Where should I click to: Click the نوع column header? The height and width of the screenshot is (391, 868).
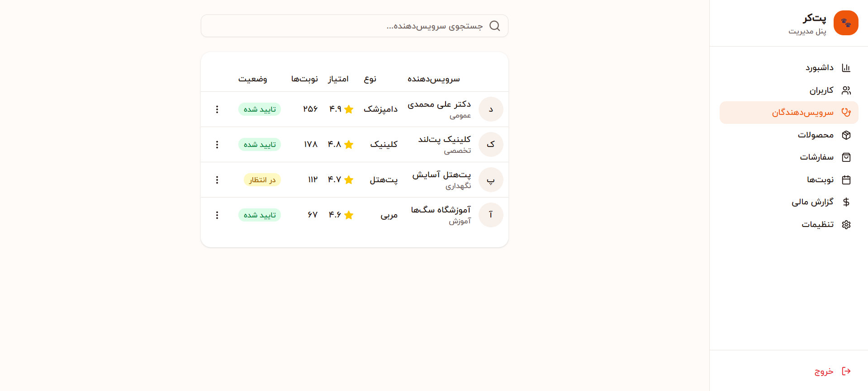tap(370, 79)
